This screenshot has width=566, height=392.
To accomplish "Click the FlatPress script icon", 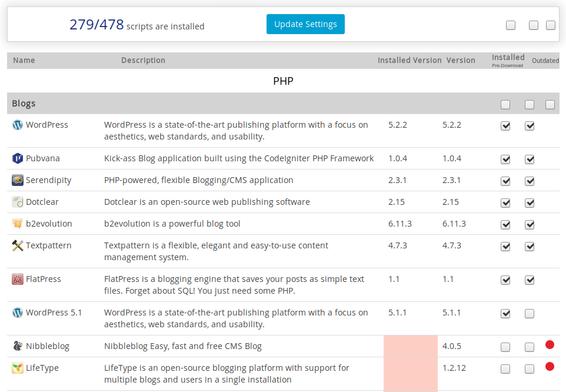I will 18,279.
